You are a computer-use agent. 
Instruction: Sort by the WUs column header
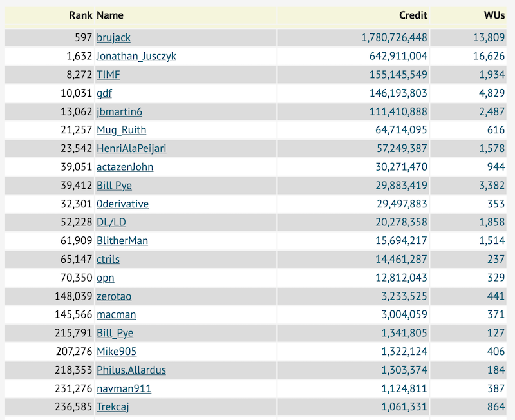(x=494, y=15)
